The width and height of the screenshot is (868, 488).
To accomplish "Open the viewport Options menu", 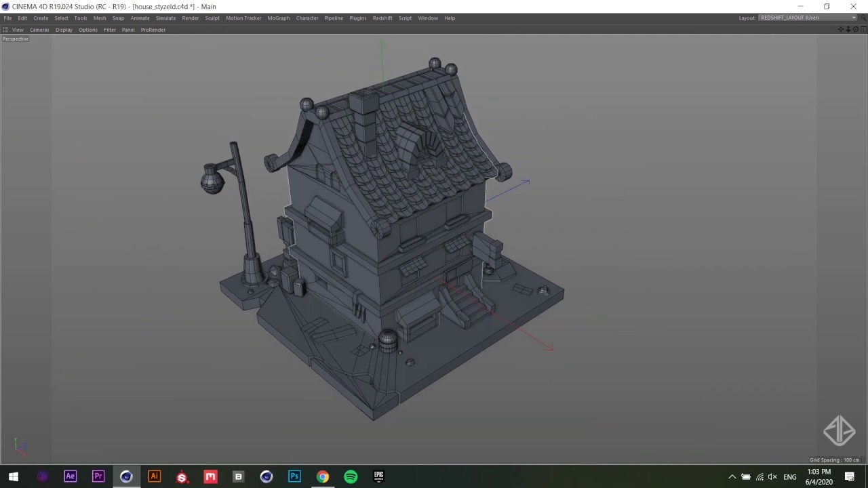I will click(88, 30).
